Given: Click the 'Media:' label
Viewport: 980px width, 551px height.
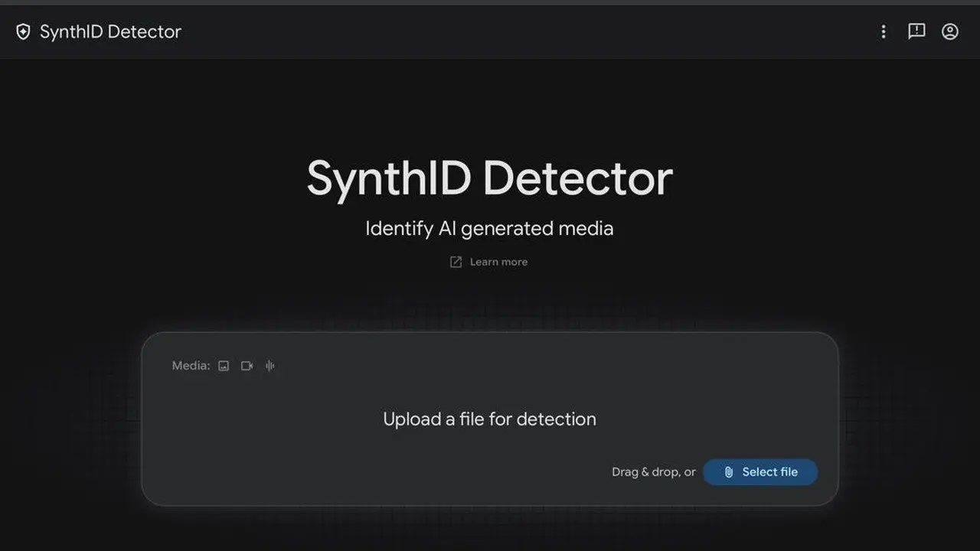Looking at the screenshot, I should (x=191, y=366).
